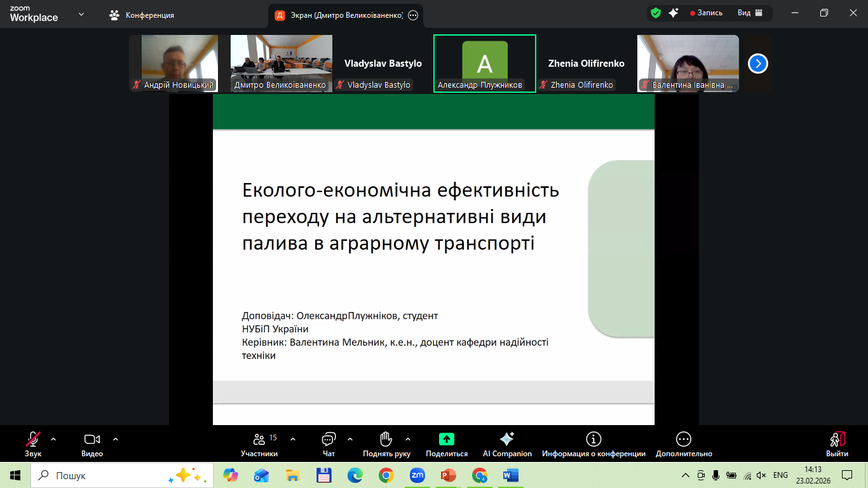This screenshot has height=488, width=868.
Task: Select Андрій Новицький video thumbnail
Action: pyautogui.click(x=179, y=63)
